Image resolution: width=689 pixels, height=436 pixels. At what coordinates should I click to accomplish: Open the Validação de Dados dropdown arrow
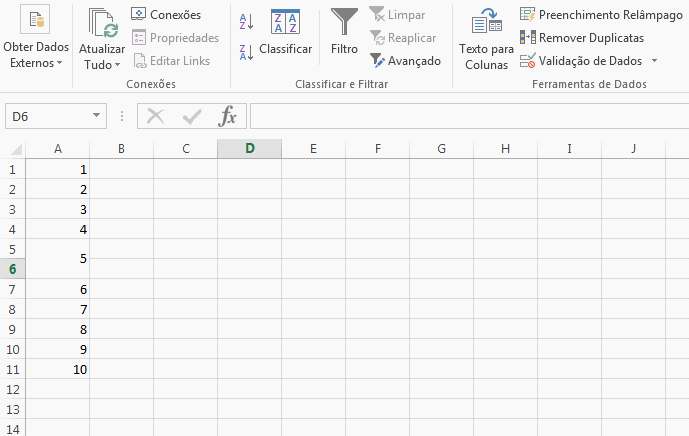654,61
